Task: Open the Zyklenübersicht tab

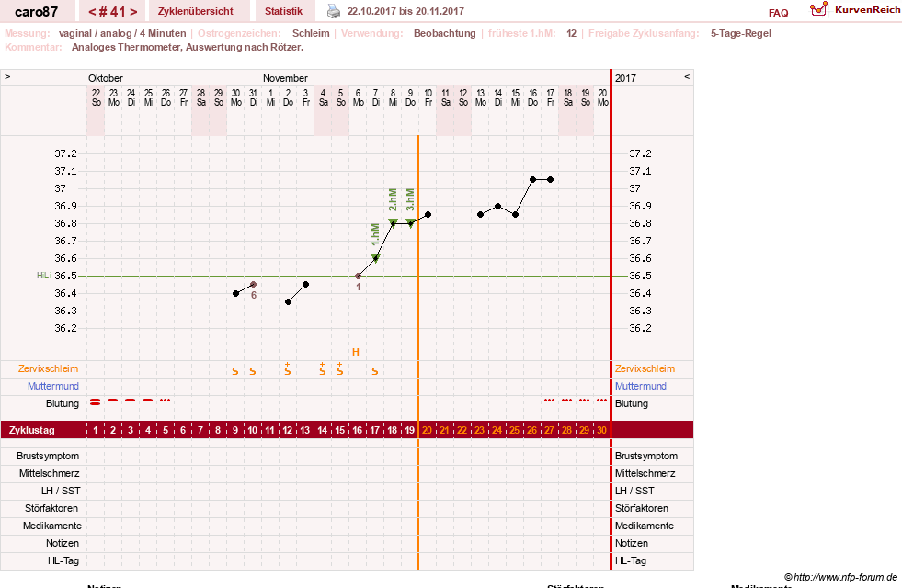Action: (196, 12)
